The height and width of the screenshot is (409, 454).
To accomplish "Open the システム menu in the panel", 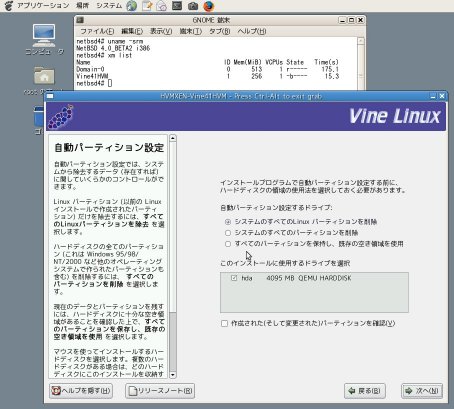I will (109, 6).
